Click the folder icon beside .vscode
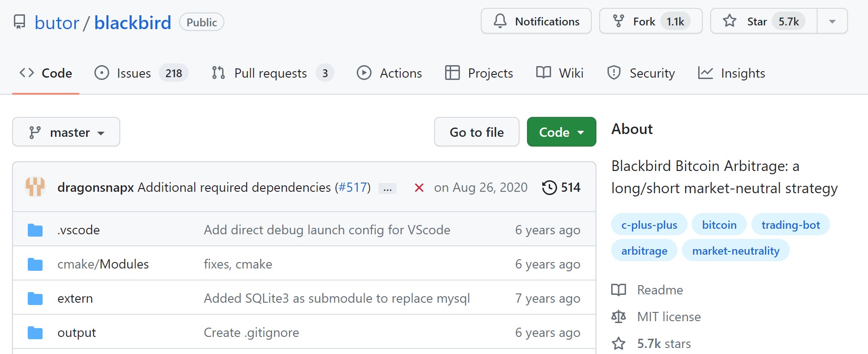This screenshot has width=868, height=354. click(35, 230)
